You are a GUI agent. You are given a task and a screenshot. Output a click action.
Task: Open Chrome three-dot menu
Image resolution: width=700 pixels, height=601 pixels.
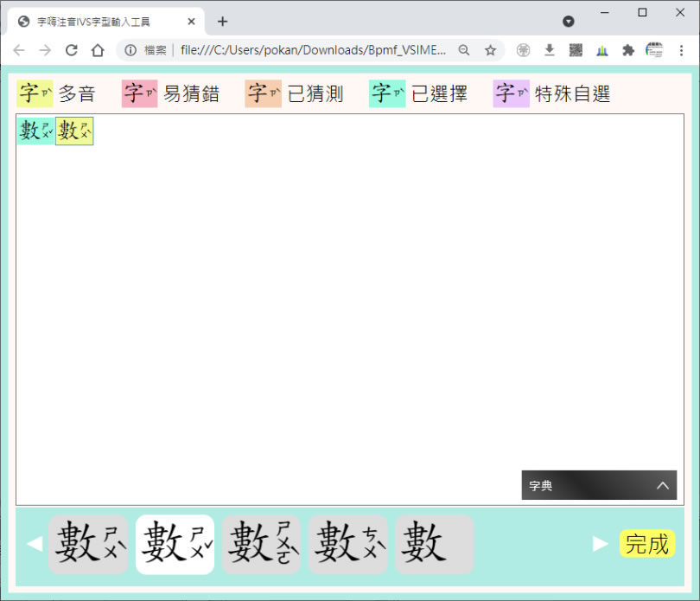coord(681,50)
